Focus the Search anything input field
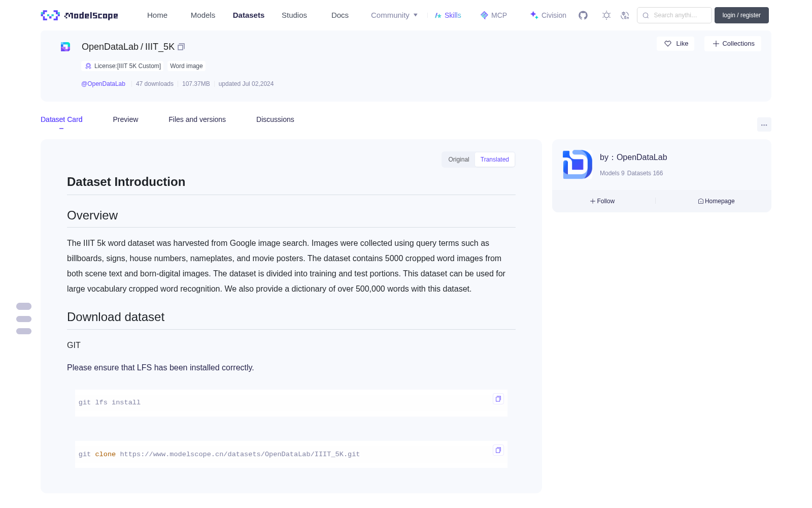The image size is (812, 508). click(674, 15)
